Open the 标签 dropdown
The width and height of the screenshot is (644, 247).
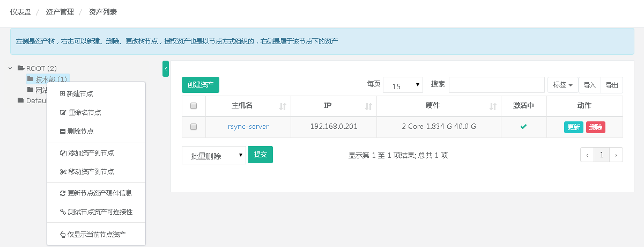(562, 85)
